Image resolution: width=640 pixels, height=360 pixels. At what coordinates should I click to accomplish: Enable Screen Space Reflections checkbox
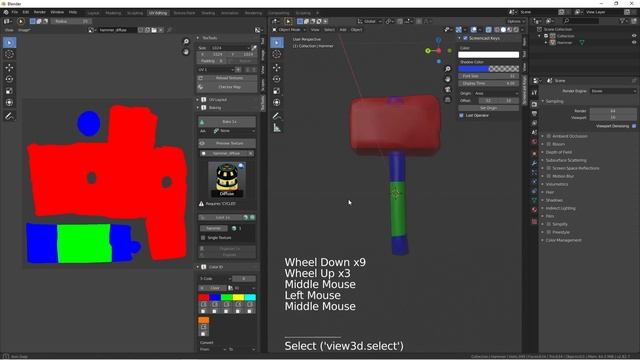[x=549, y=168]
